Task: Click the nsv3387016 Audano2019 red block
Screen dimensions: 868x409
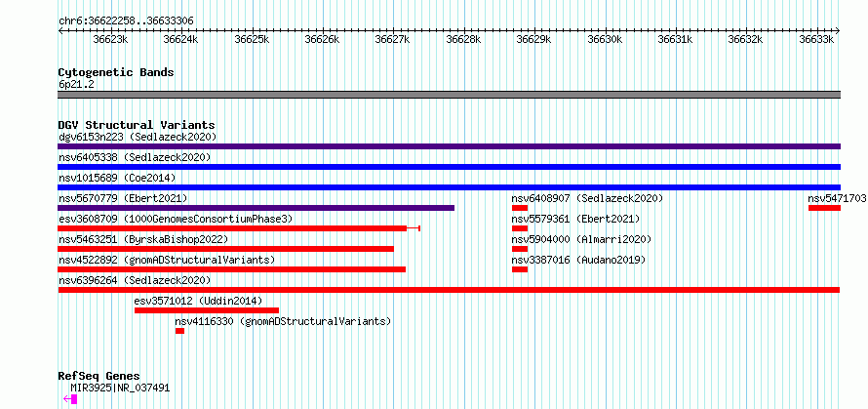Action: tap(520, 269)
